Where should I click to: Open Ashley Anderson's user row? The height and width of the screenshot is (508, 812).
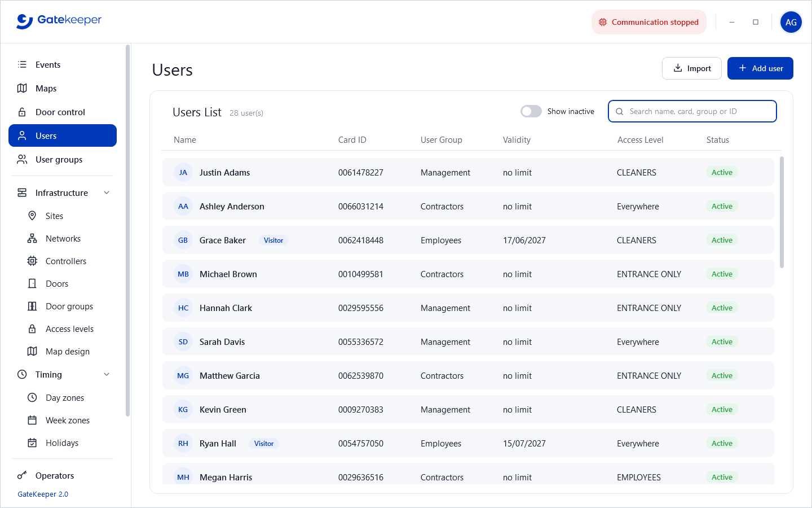(468, 206)
